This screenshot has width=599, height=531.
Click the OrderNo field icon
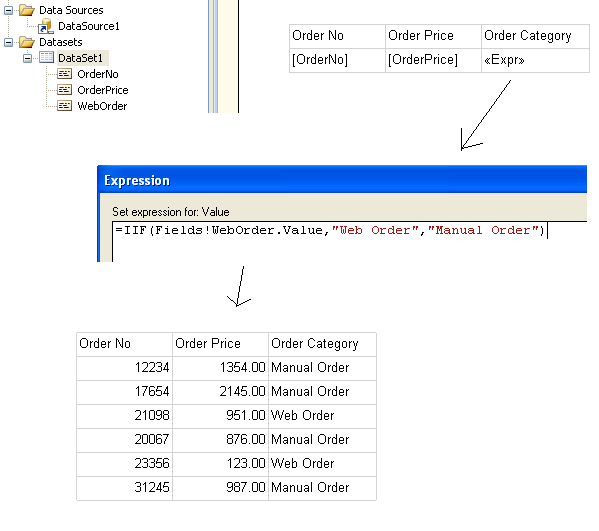point(65,73)
